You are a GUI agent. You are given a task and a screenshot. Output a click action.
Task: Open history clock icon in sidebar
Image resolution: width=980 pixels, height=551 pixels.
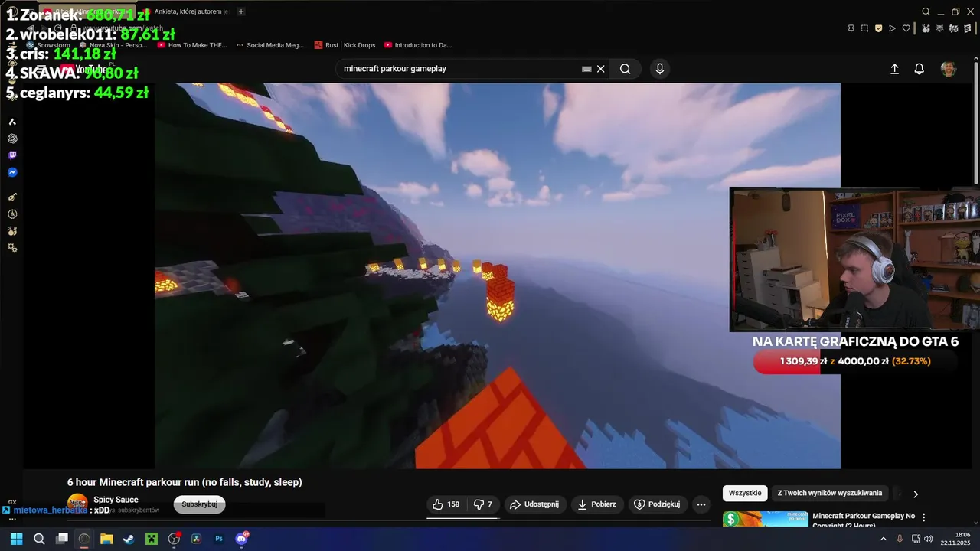(12, 214)
